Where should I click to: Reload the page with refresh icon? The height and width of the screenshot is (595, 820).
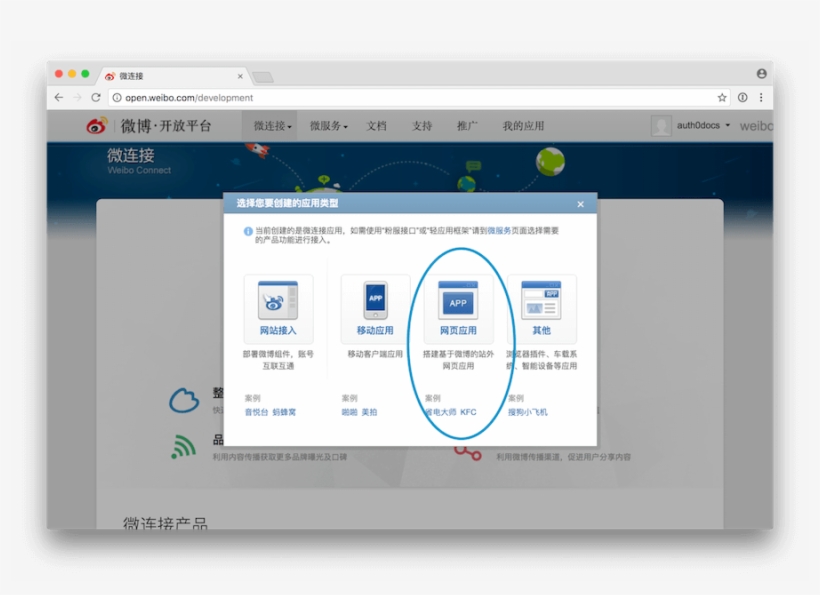96,97
